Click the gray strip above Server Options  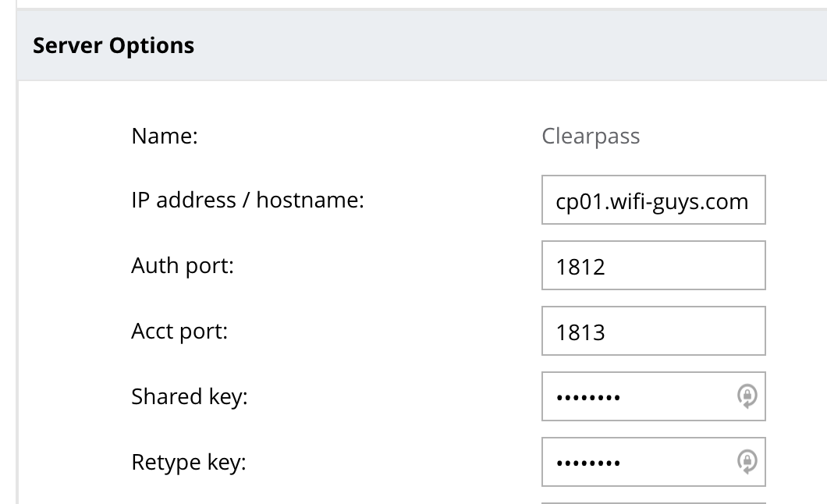(x=421, y=4)
